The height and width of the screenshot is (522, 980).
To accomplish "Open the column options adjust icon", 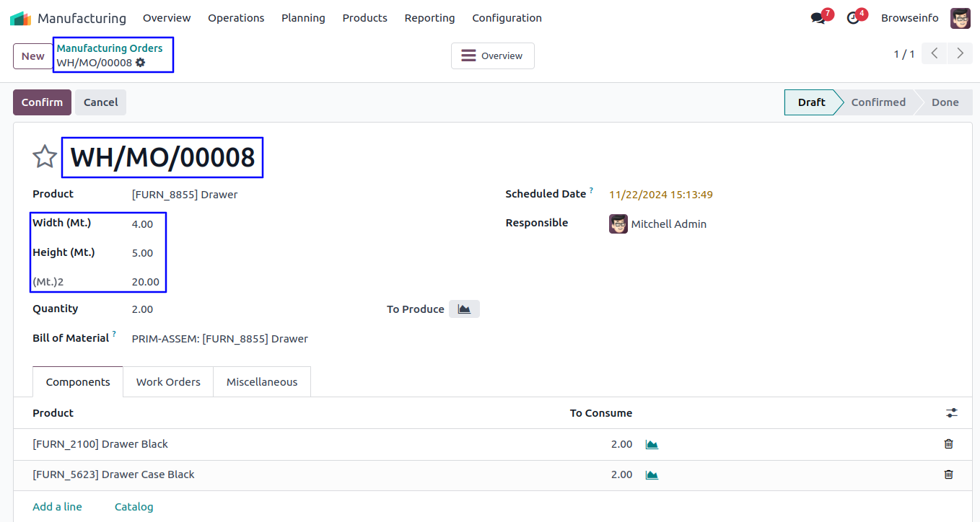I will pos(952,413).
